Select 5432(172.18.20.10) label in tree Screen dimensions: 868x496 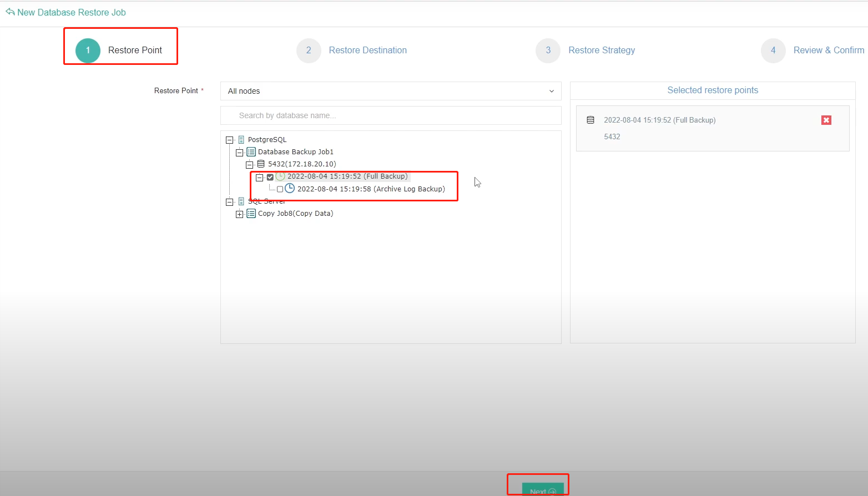point(302,164)
